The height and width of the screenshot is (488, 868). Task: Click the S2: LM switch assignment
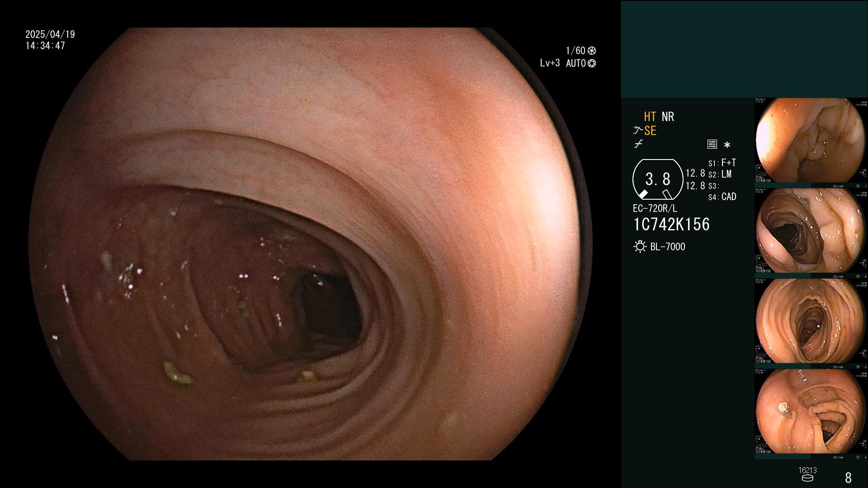(720, 174)
